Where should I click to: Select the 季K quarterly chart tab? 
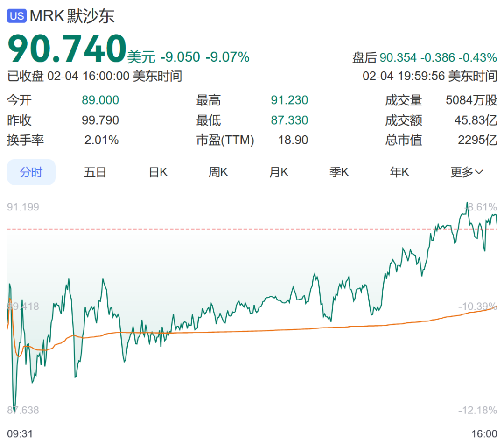click(x=339, y=172)
